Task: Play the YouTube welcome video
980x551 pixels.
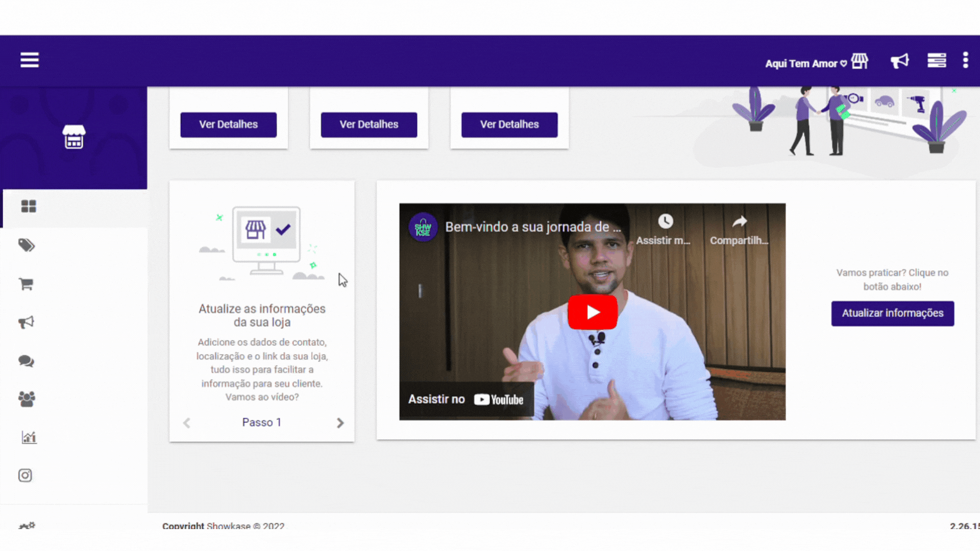Action: [592, 312]
